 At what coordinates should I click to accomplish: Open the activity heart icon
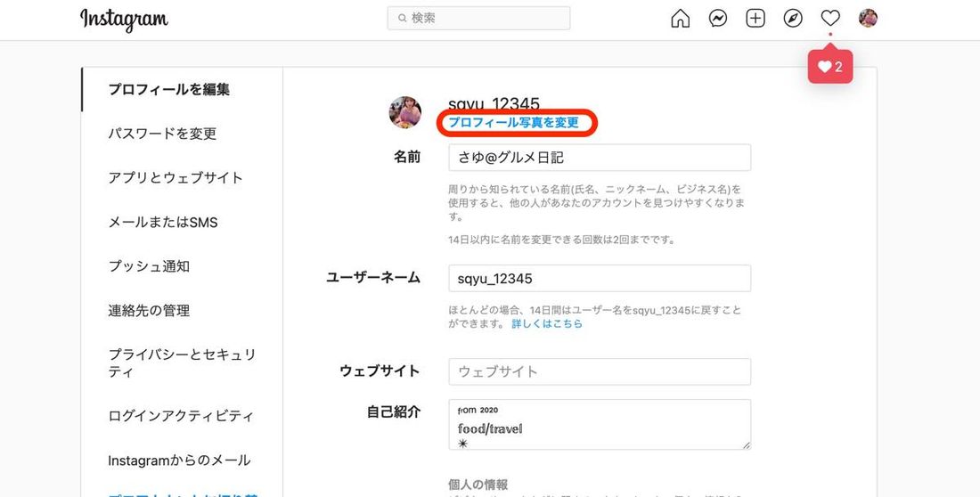click(830, 18)
